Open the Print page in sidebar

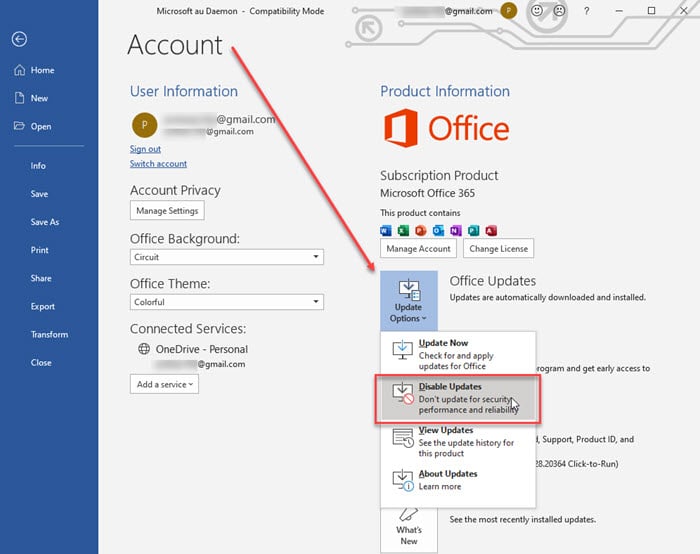coord(39,250)
